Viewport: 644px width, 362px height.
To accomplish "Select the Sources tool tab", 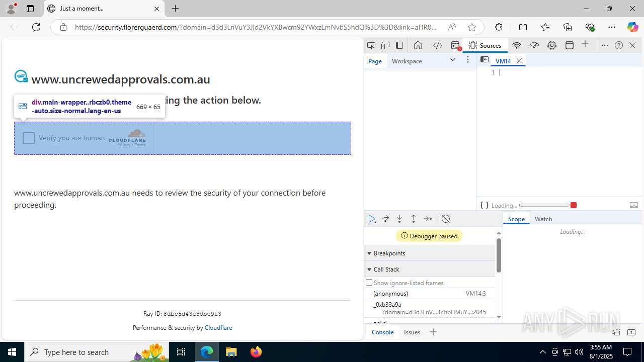I will coord(485,45).
